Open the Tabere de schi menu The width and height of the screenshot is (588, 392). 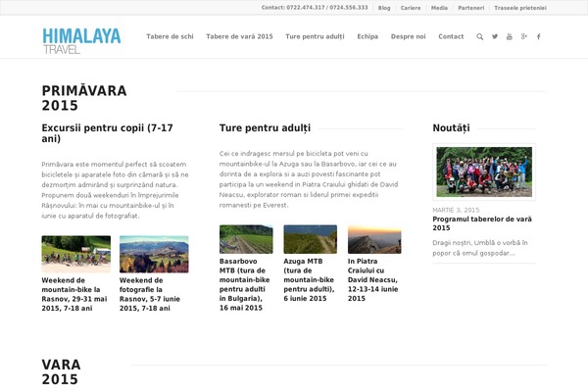tap(171, 36)
